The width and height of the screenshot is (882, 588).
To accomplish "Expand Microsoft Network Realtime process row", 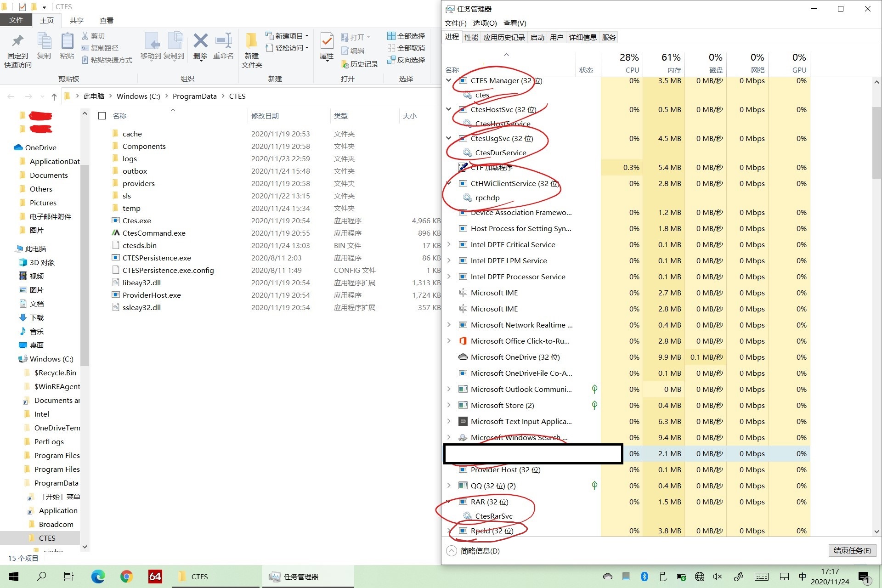I will coord(449,325).
